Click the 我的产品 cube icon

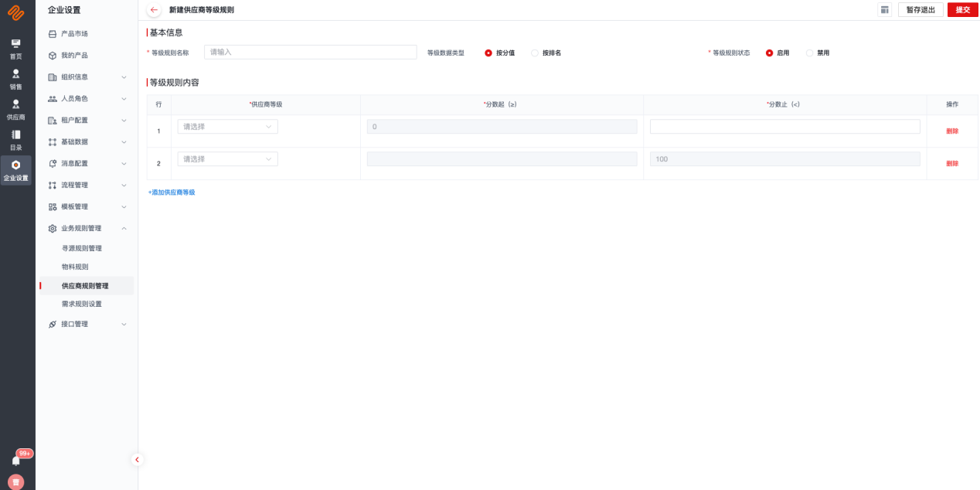pos(53,56)
